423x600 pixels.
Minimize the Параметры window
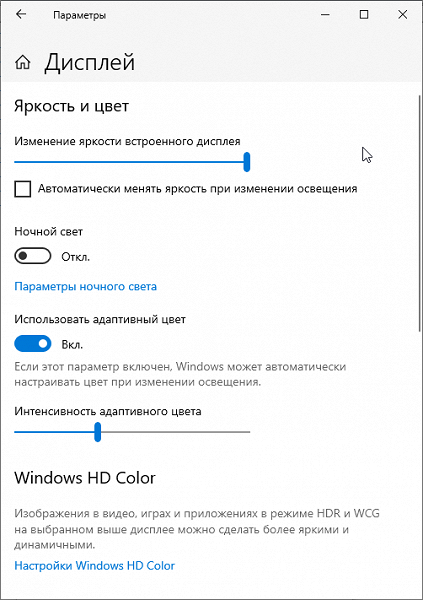pyautogui.click(x=325, y=15)
